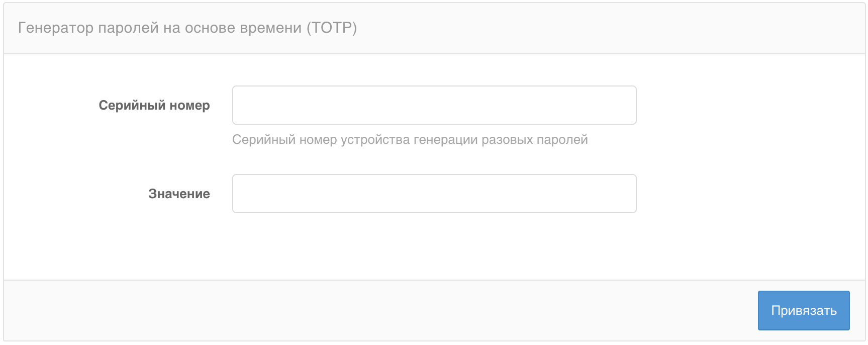Place cursor in the top text field

pyautogui.click(x=434, y=105)
